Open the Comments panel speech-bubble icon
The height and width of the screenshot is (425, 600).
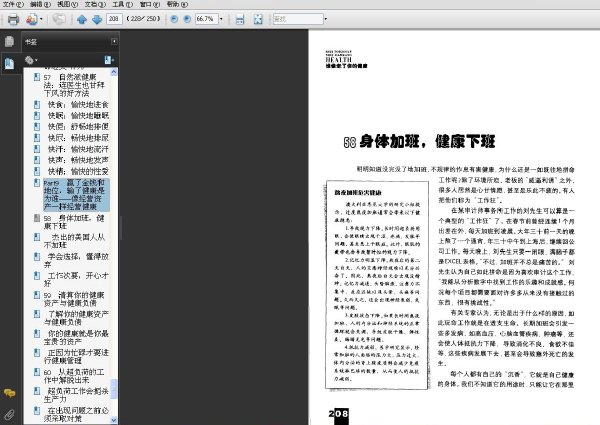[x=9, y=393]
